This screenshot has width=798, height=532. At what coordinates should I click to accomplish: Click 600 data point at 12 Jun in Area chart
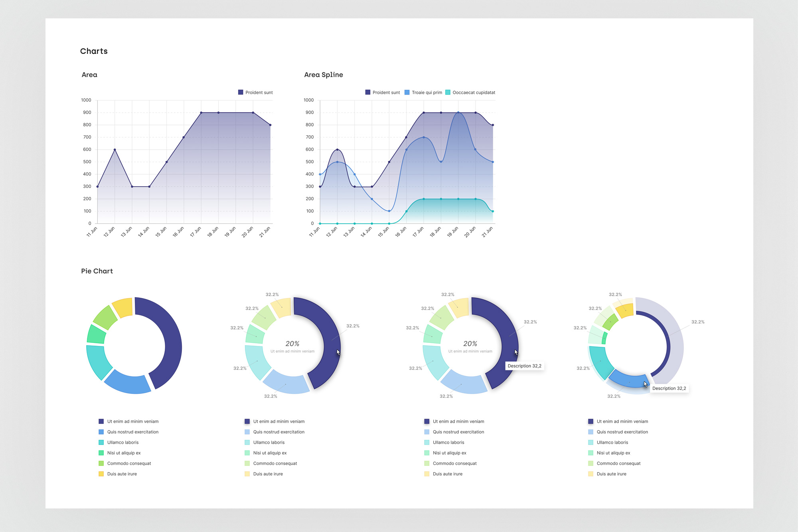(115, 150)
